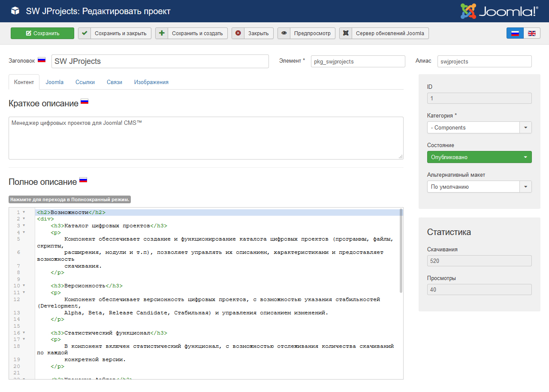Click the Статистика heading

[x=449, y=232]
